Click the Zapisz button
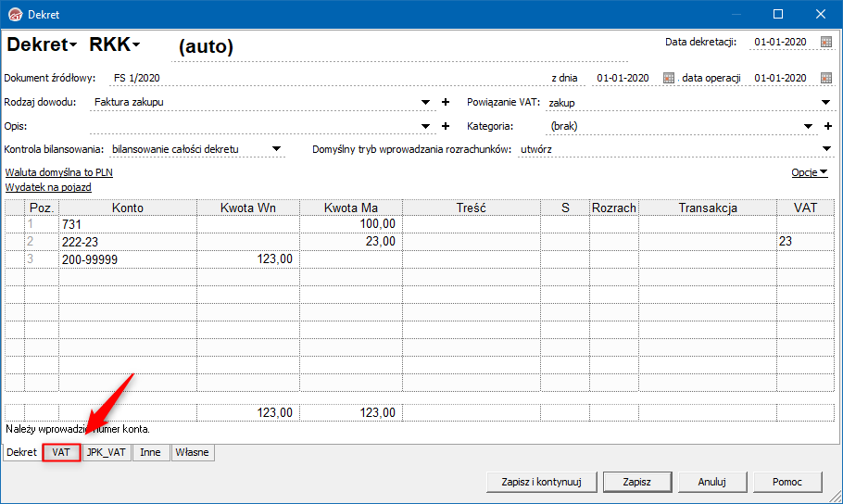 point(637,482)
